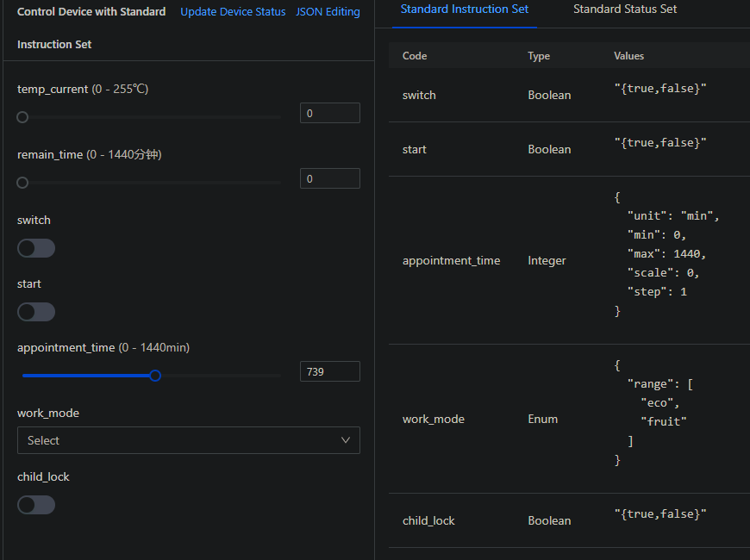Turn on the child_lock toggle
The width and height of the screenshot is (750, 560).
[x=36, y=505]
